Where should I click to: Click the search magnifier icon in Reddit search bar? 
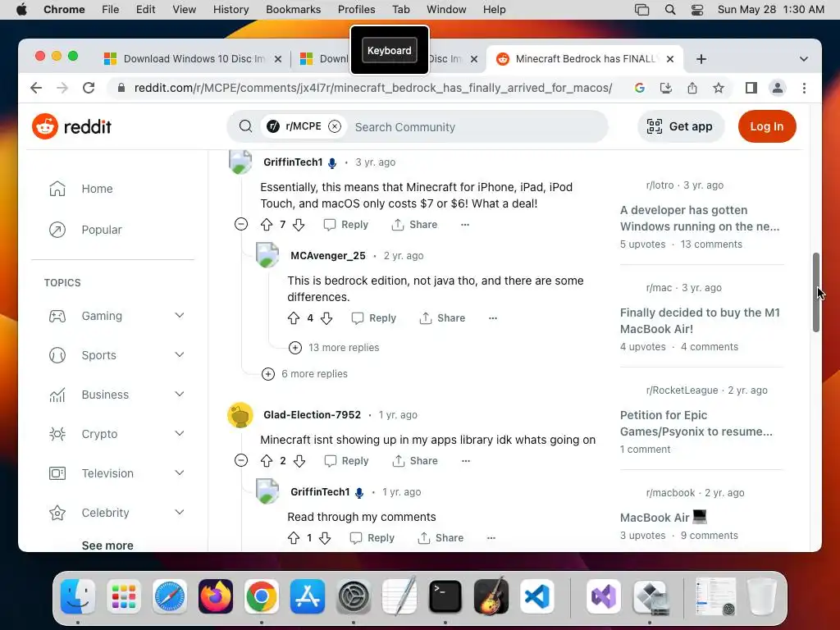(x=245, y=126)
